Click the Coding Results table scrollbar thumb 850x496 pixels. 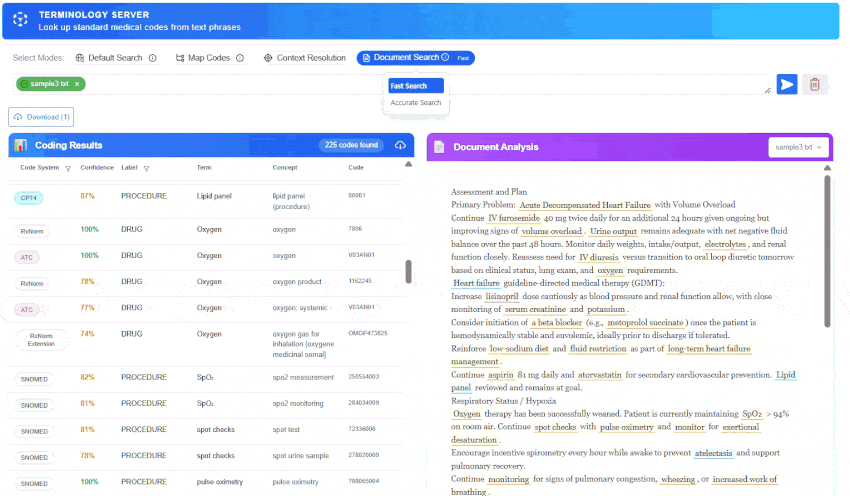pyautogui.click(x=407, y=272)
